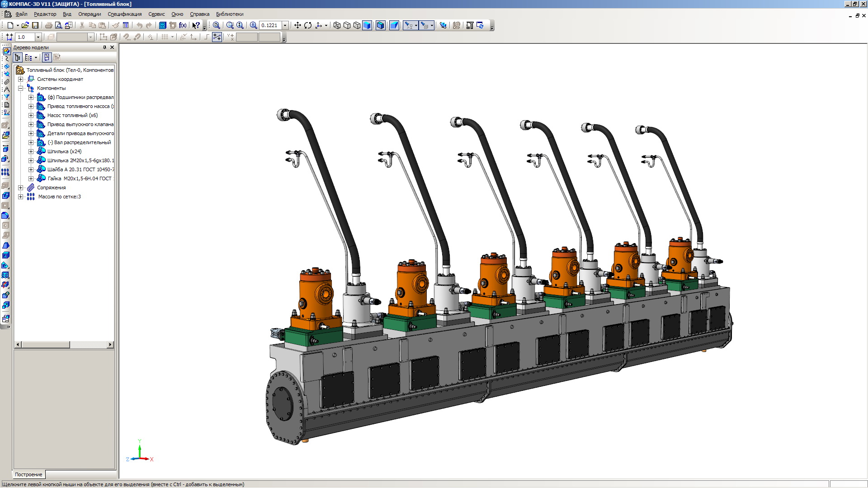Viewport: 868px width, 488px height.
Task: Select Насос топливный (x6) in tree
Action: pyautogui.click(x=72, y=115)
